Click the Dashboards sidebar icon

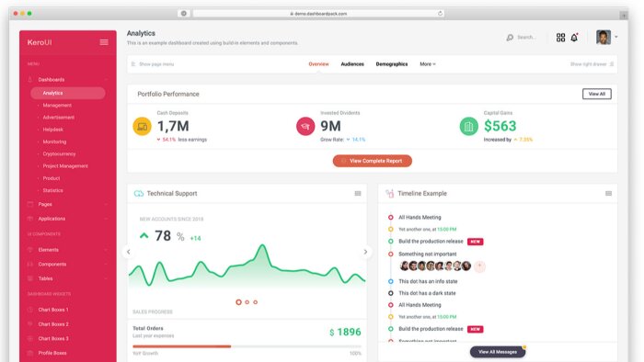pyautogui.click(x=30, y=80)
